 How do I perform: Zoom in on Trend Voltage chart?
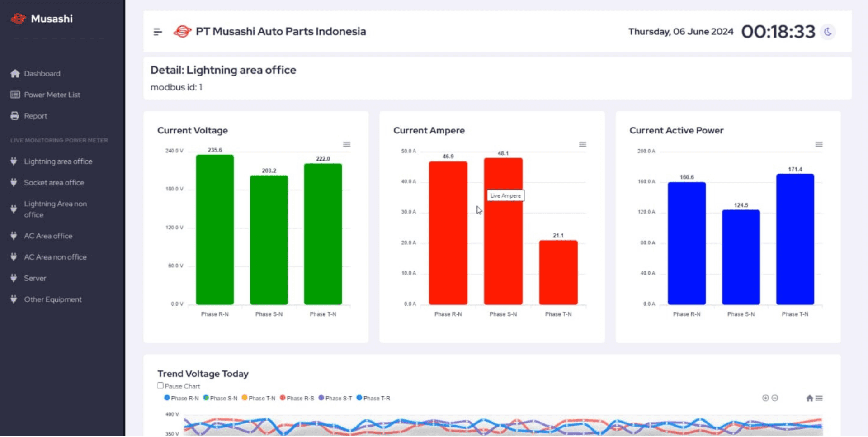[765, 399]
